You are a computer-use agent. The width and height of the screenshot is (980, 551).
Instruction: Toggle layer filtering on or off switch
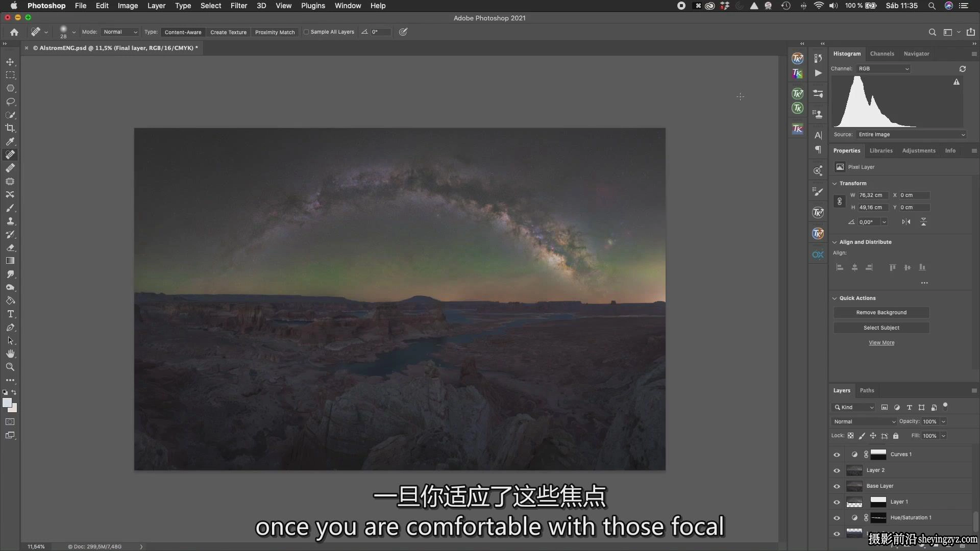click(x=945, y=406)
